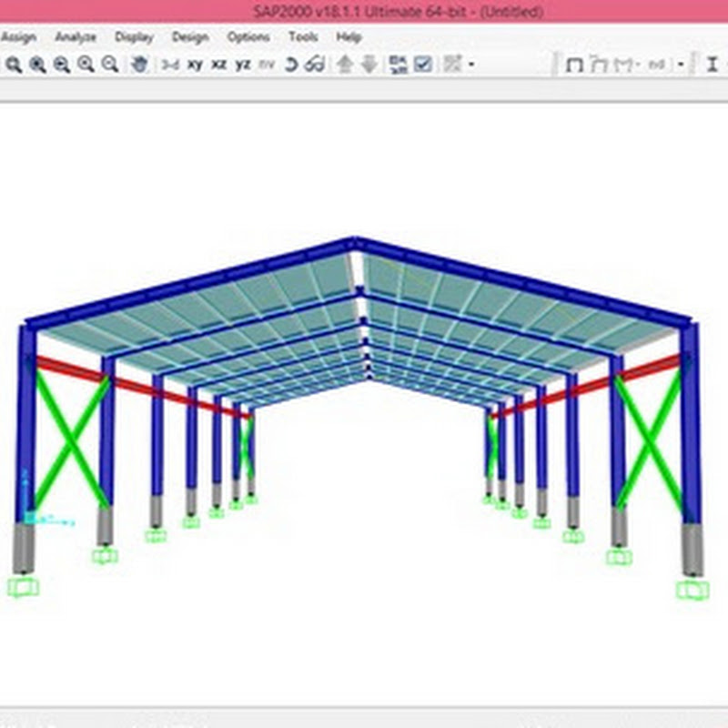This screenshot has height=728, width=728.
Task: Click the Rotate 3D View icon
Action: [291, 65]
